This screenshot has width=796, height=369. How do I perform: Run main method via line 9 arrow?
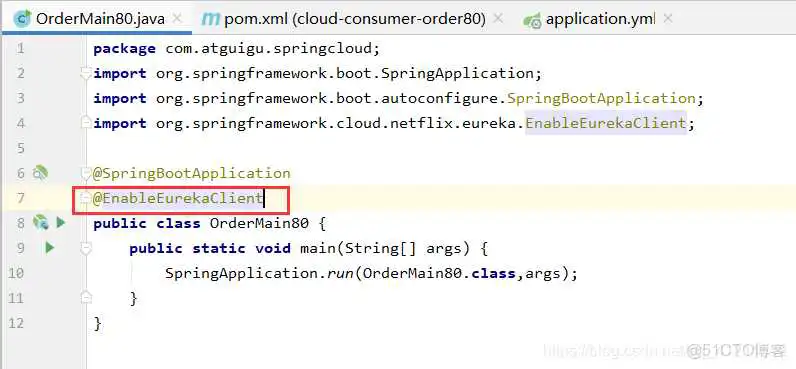tap(50, 248)
